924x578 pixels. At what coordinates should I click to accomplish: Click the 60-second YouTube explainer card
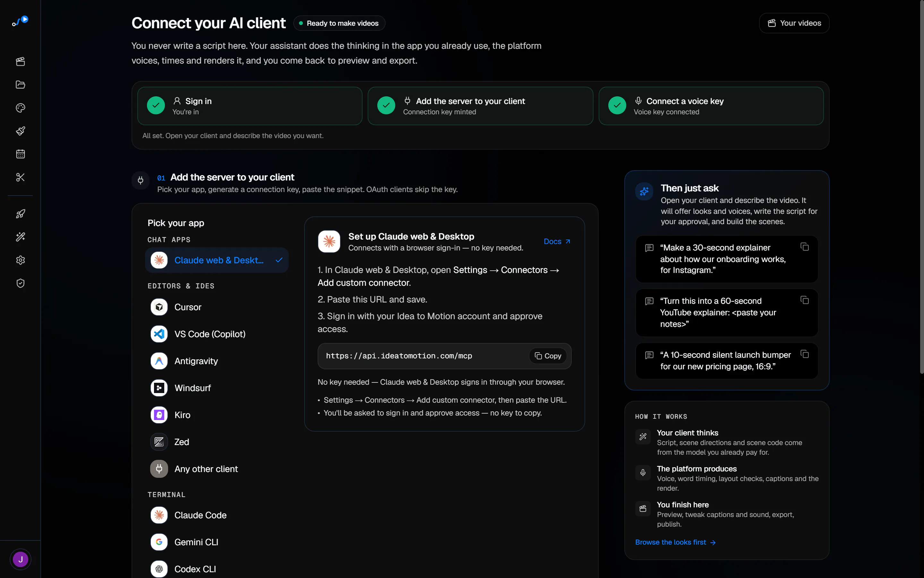click(x=727, y=312)
